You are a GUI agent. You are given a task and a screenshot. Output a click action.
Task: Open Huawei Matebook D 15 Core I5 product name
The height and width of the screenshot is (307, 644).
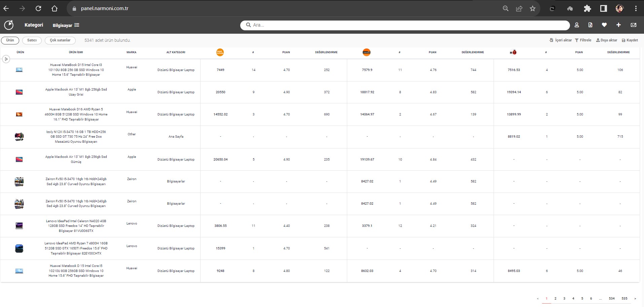pyautogui.click(x=76, y=271)
